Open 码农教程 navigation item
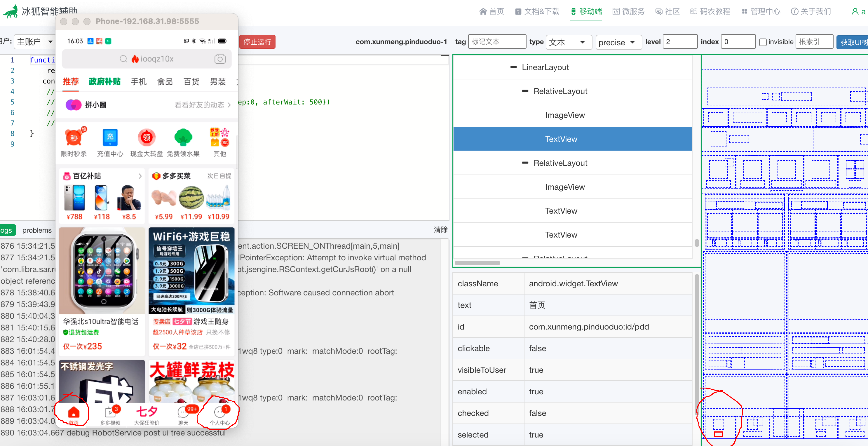The height and width of the screenshot is (446, 868). click(710, 11)
